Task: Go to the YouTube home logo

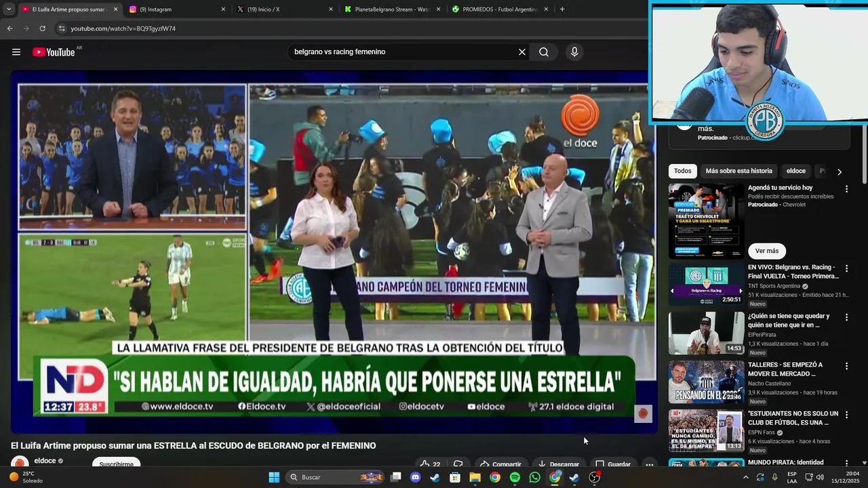Action: pos(54,52)
